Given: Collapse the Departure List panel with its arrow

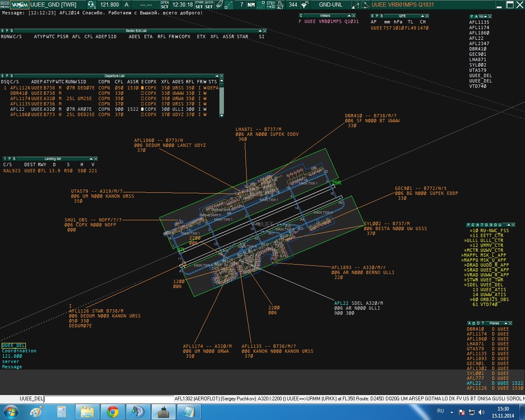Looking at the screenshot, I should click(217, 76).
